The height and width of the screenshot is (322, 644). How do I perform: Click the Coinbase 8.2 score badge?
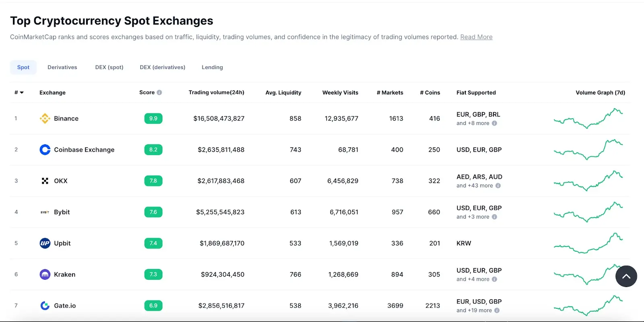(153, 150)
